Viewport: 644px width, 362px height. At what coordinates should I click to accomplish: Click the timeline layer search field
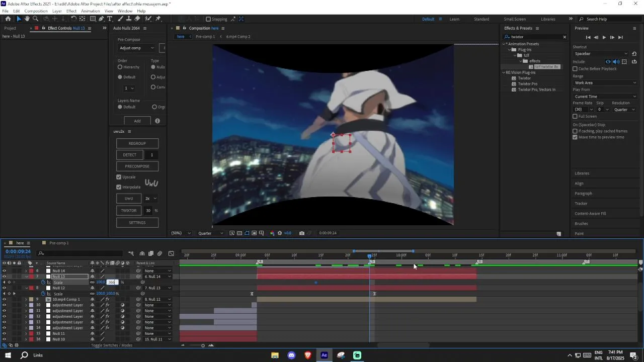point(80,253)
